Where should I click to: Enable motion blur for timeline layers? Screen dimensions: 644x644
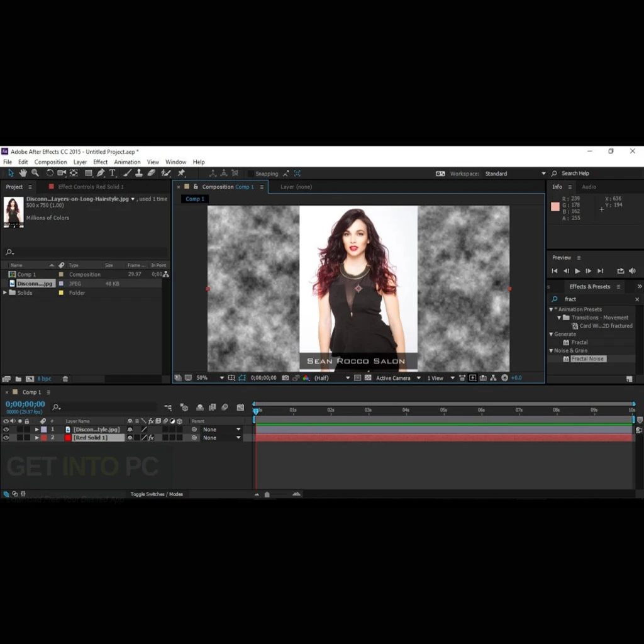click(x=225, y=408)
